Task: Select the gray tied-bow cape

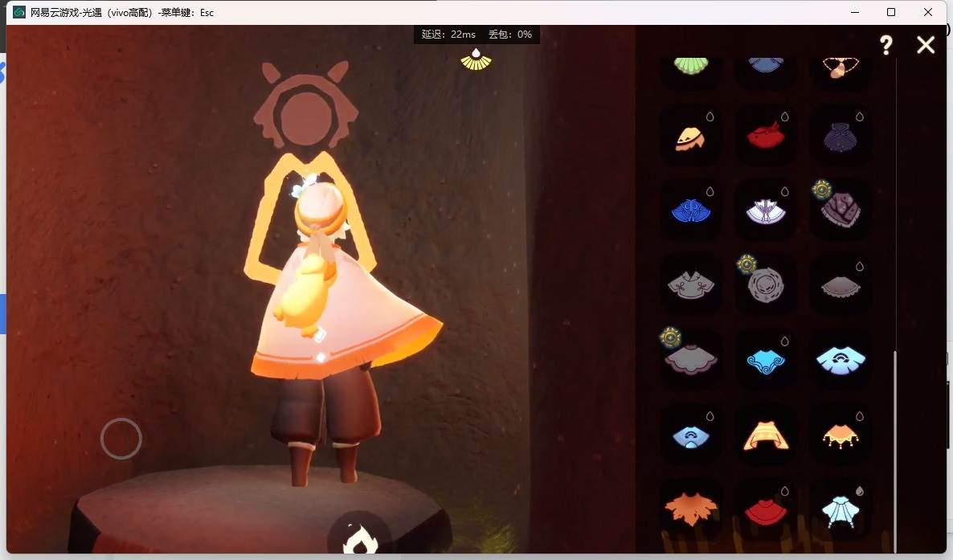Action: [x=691, y=284]
